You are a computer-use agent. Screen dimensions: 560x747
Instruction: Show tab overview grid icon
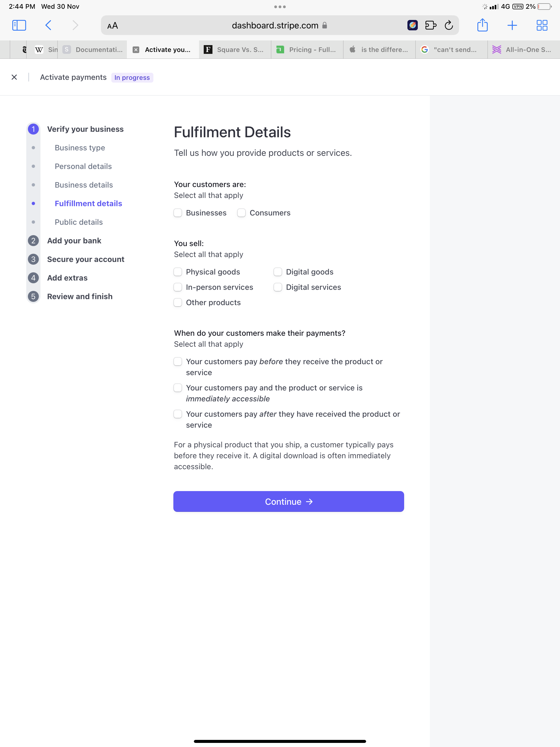tap(542, 25)
